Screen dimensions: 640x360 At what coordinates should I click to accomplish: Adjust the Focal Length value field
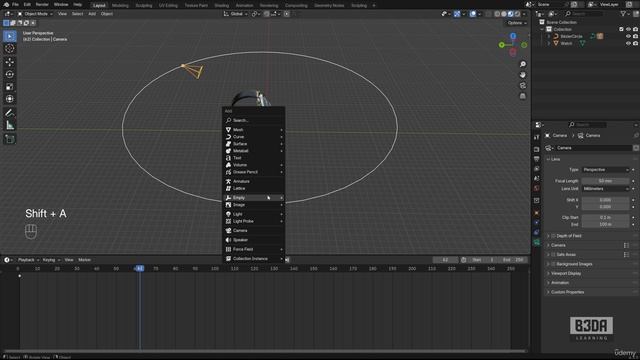(x=606, y=181)
